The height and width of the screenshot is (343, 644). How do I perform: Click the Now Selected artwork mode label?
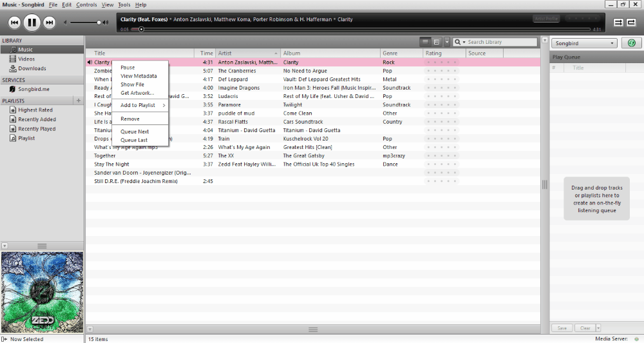pos(26,339)
